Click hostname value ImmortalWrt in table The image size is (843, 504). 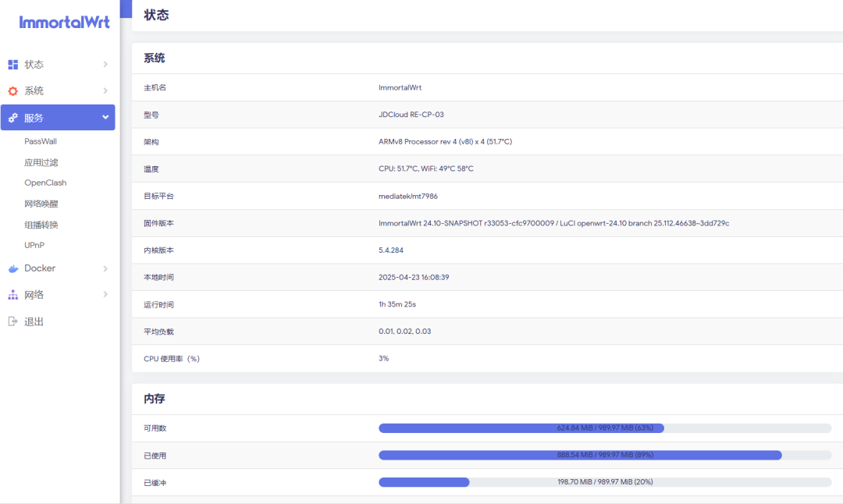(x=400, y=87)
